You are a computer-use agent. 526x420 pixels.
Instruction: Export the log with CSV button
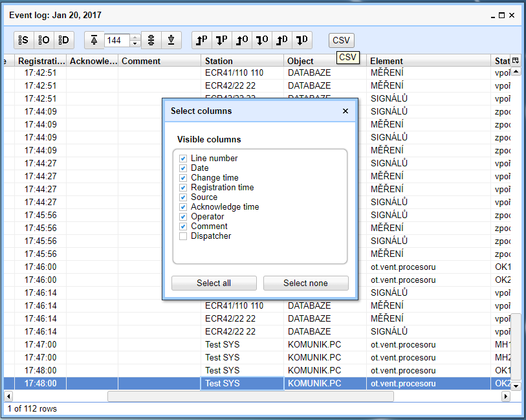(x=341, y=40)
